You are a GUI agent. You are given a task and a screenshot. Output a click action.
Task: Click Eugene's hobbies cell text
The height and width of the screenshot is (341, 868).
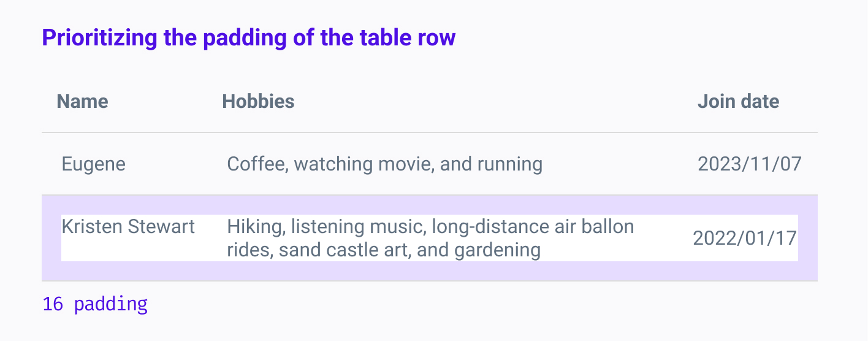coord(385,164)
